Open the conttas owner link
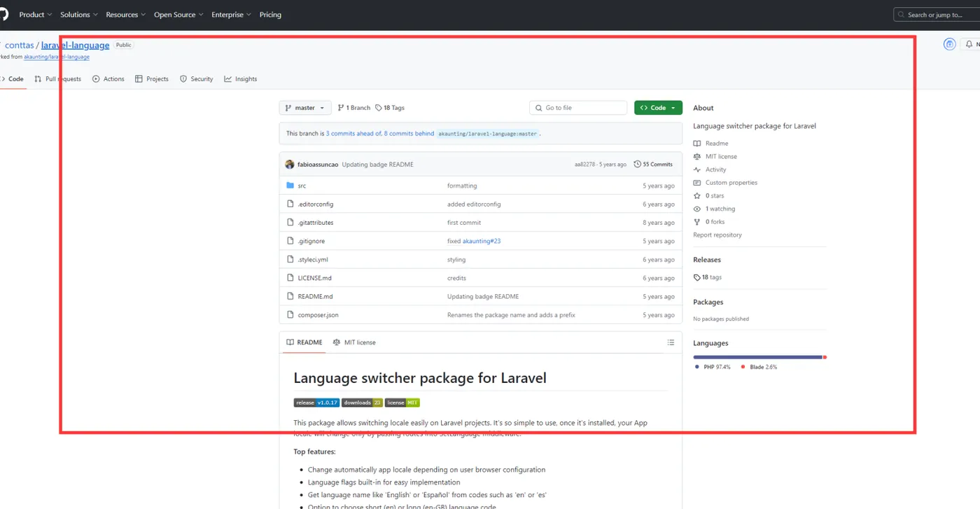The height and width of the screenshot is (509, 980). click(x=20, y=45)
